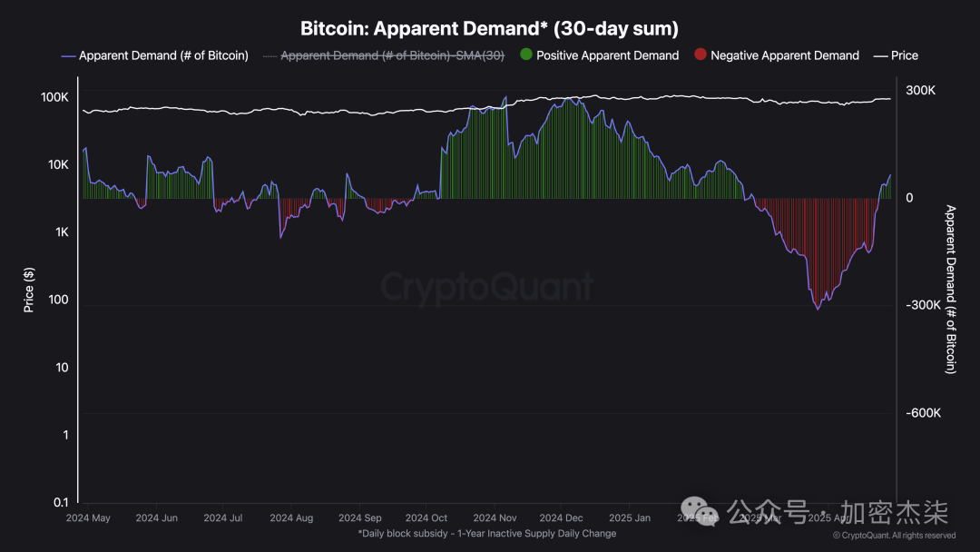This screenshot has height=552, width=980.
Task: Click the 2024 Jul date label
Action: pyautogui.click(x=223, y=518)
